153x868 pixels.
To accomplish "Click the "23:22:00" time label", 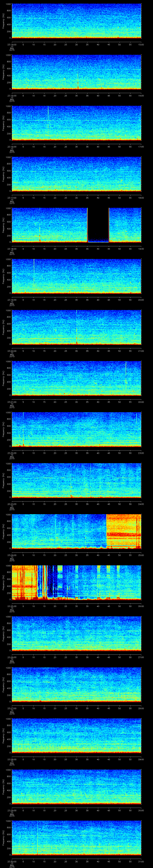I will 12,453.
